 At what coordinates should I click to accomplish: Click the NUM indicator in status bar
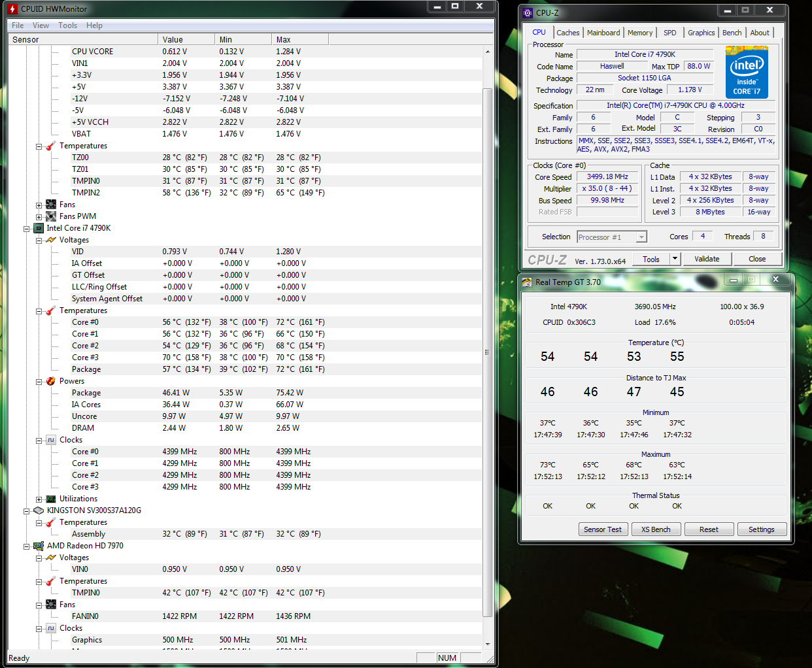click(x=447, y=658)
